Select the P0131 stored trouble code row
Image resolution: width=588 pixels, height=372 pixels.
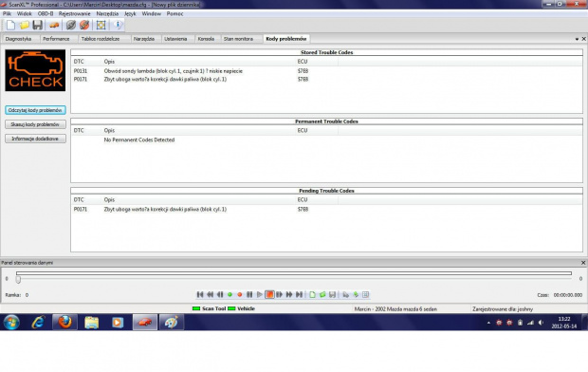point(326,71)
